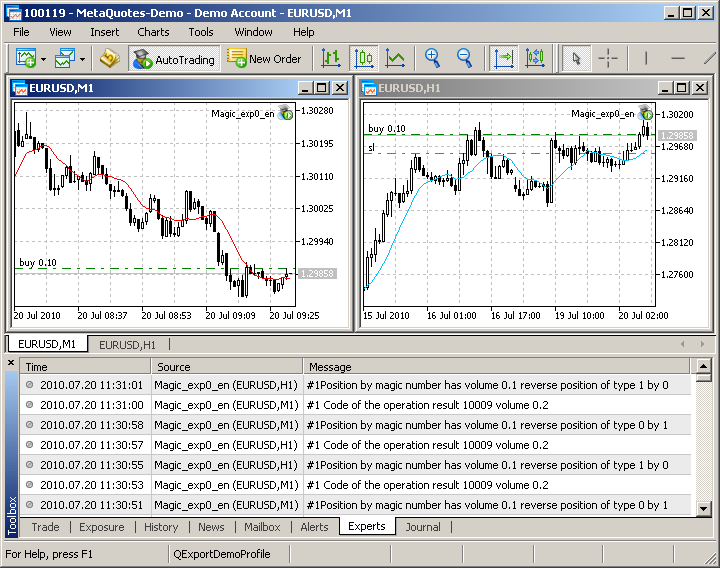720x568 pixels.
Task: Select the log row at 11:30:58
Action: pyautogui.click(x=355, y=425)
